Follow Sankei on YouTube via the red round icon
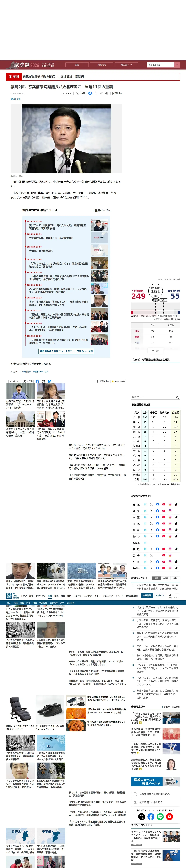The height and width of the screenshot is (868, 186). pyautogui.click(x=169, y=816)
